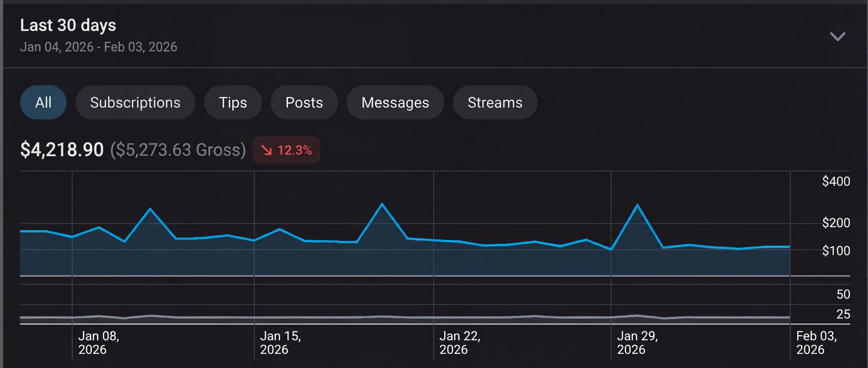Screen dimensions: 868x368
Task: Click the $100 axis label
Action: tap(836, 251)
